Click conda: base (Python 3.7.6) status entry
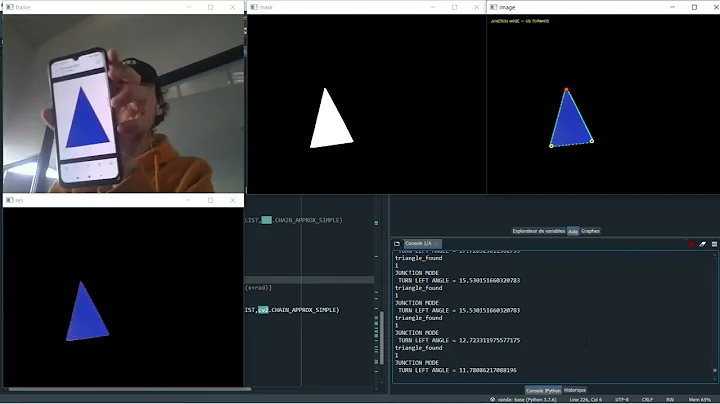The width and height of the screenshot is (720, 404). pos(527,399)
